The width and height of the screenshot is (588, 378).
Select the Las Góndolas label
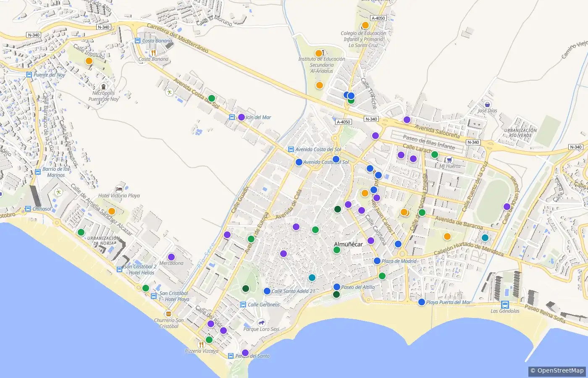coord(505,311)
